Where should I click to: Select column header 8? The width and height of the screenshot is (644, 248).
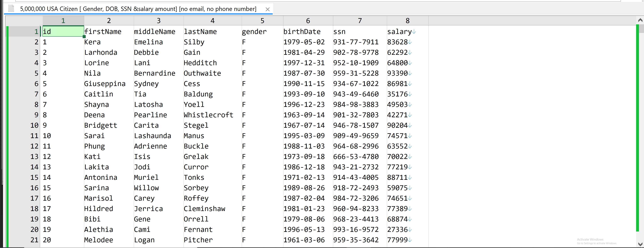pos(408,20)
